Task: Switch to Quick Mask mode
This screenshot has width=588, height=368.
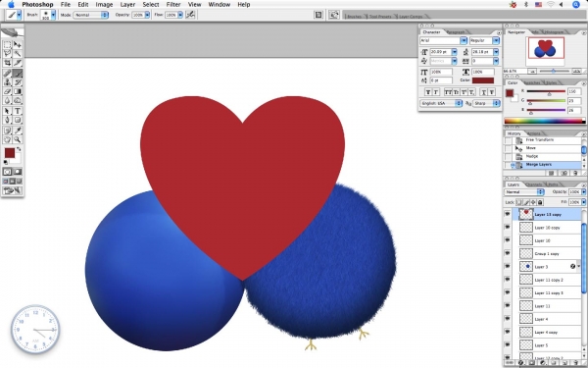Action: pos(18,172)
